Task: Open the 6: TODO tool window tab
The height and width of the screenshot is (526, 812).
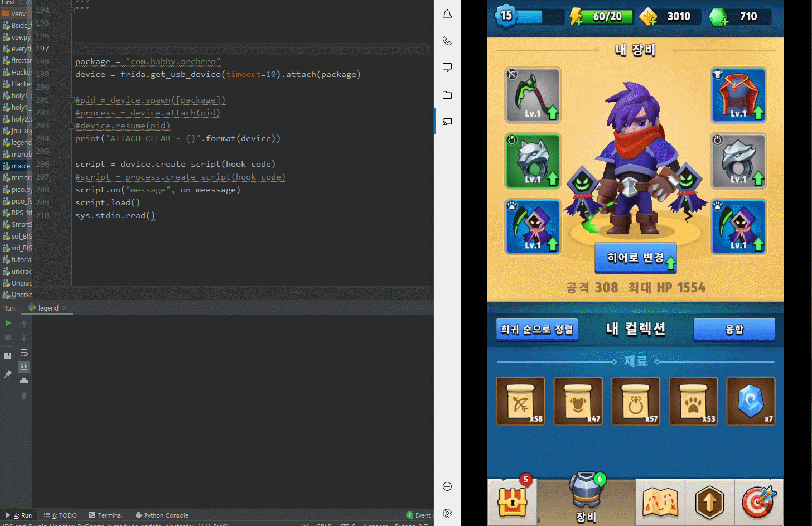Action: pos(60,515)
